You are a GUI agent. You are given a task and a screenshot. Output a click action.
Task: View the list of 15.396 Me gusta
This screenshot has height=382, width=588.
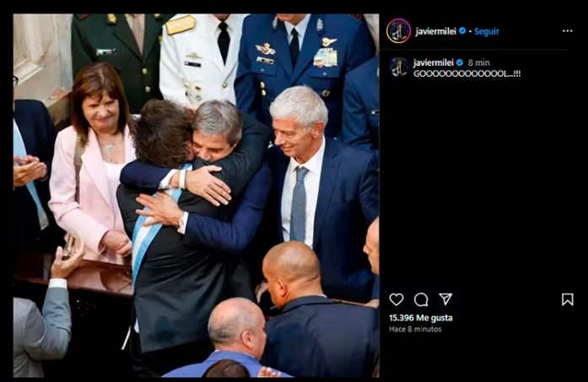[420, 318]
